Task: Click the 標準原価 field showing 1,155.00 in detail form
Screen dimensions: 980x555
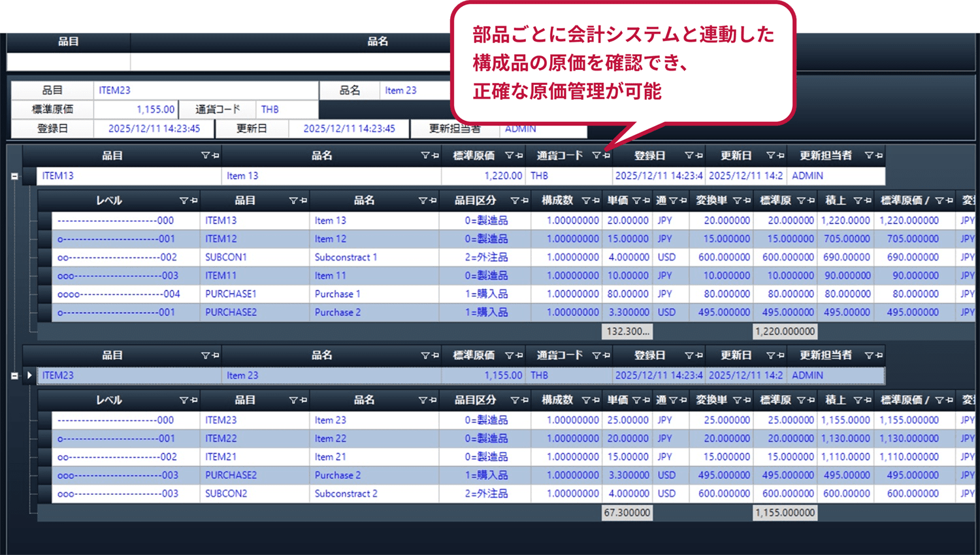Action: point(135,110)
